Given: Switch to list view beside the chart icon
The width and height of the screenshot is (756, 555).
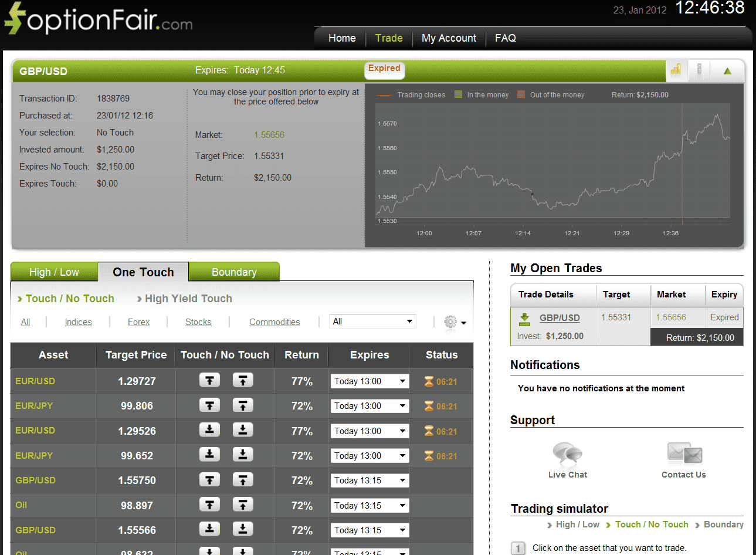Looking at the screenshot, I should point(699,70).
